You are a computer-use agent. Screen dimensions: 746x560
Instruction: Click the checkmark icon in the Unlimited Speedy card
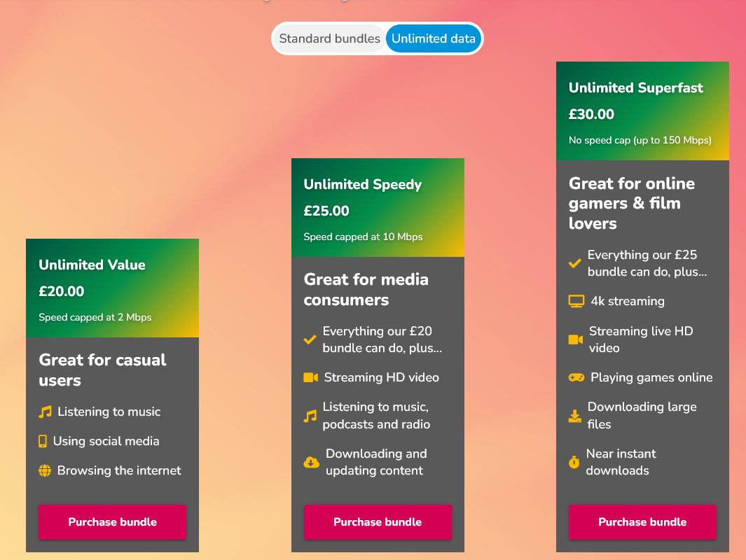310,339
